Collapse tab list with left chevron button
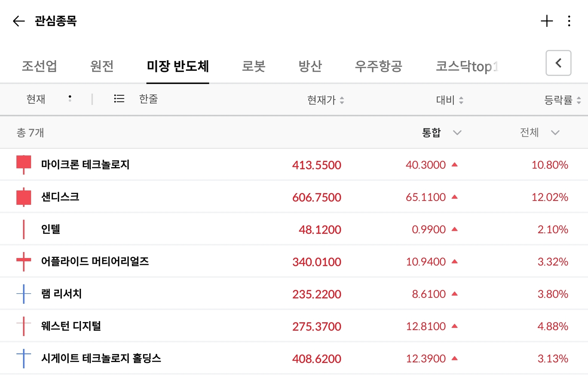This screenshot has height=377, width=588. pos(558,63)
